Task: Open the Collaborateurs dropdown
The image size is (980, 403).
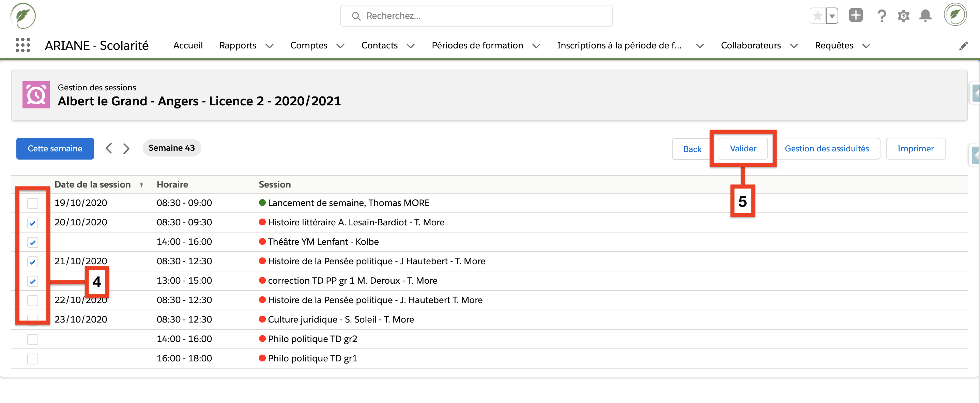Action: (759, 45)
